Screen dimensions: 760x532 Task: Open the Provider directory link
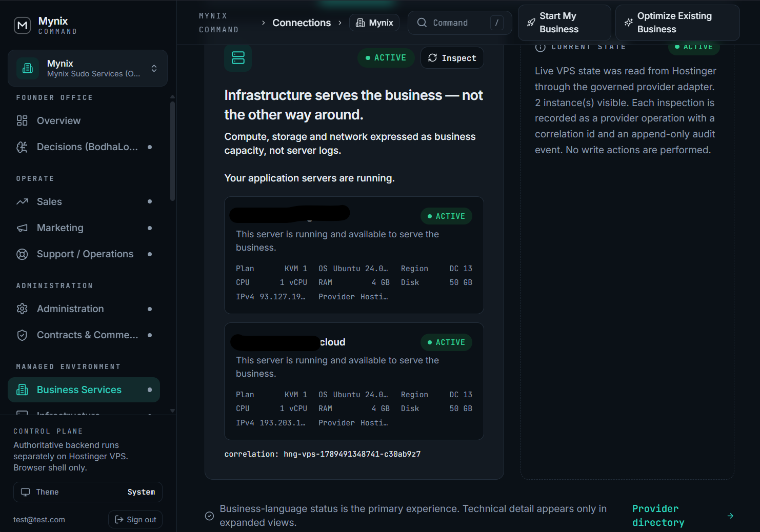[x=658, y=516]
